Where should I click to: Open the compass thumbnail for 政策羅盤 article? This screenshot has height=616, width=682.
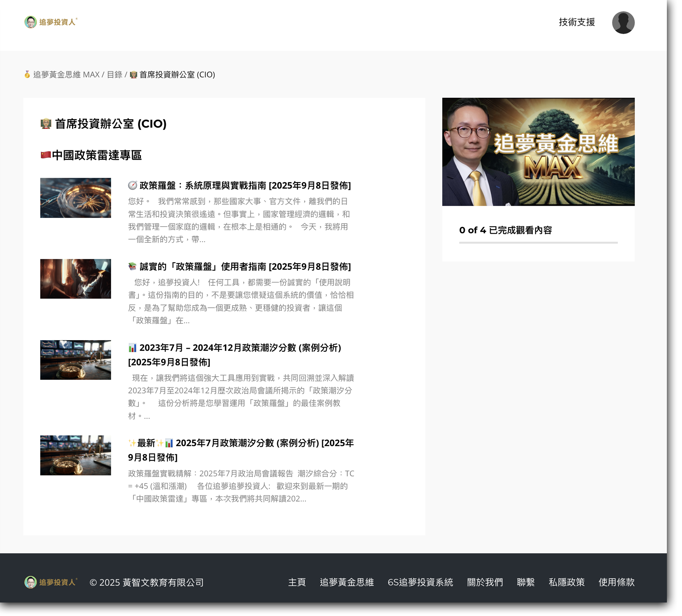76,198
